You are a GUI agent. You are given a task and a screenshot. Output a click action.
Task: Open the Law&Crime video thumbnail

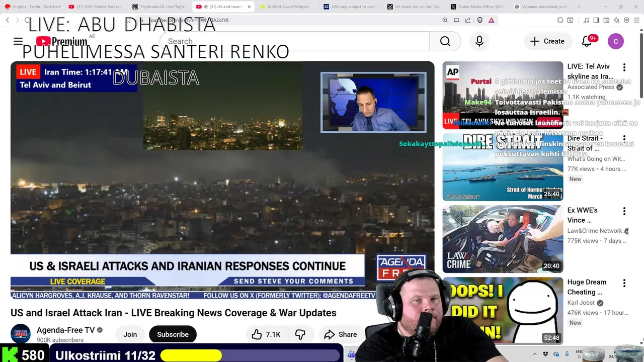point(503,239)
